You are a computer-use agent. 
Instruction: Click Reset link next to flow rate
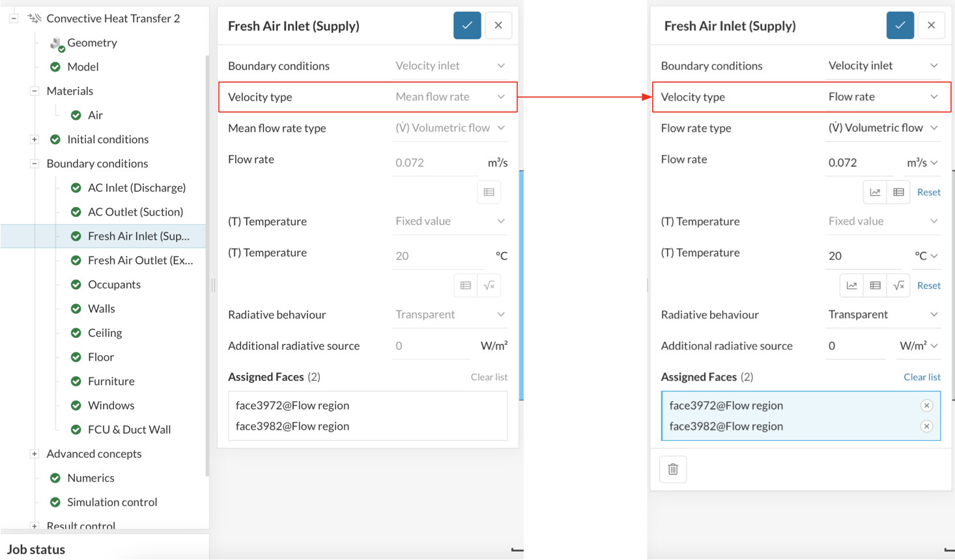point(928,192)
